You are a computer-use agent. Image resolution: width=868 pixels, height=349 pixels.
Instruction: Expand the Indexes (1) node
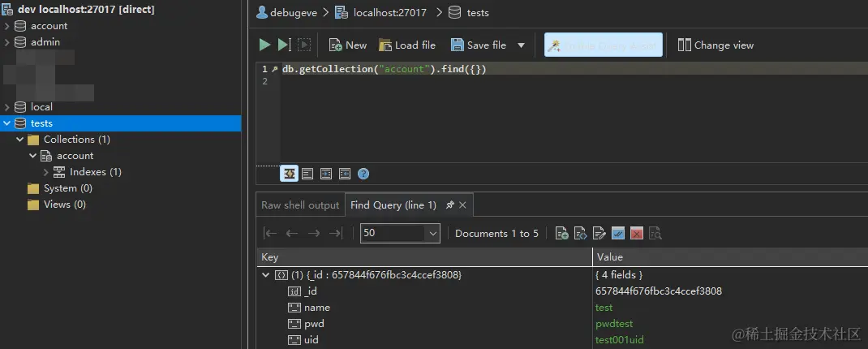coord(46,172)
